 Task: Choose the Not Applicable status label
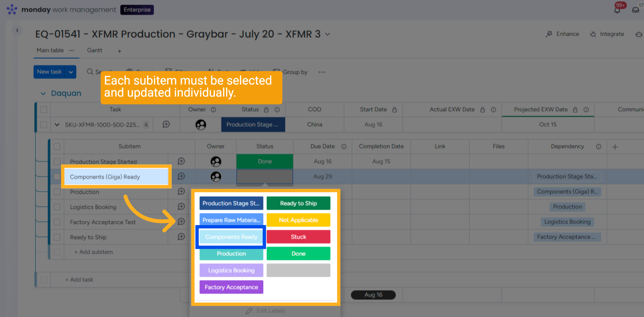click(299, 220)
